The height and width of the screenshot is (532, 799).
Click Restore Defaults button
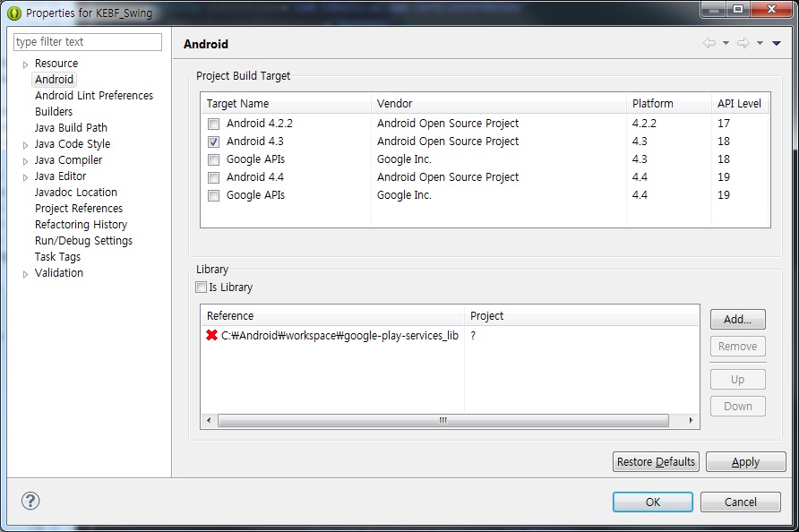point(656,461)
